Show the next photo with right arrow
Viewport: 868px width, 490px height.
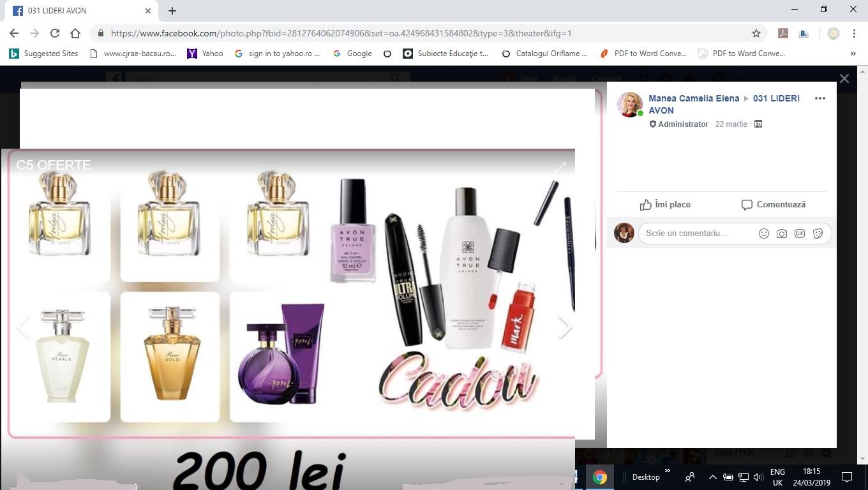[x=565, y=326]
